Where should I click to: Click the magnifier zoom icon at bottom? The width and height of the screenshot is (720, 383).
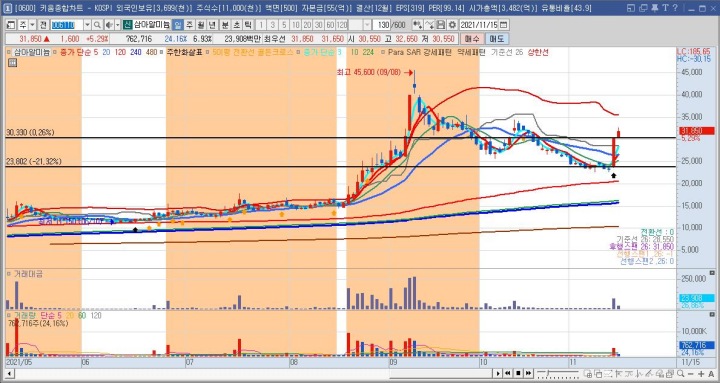(x=681, y=373)
